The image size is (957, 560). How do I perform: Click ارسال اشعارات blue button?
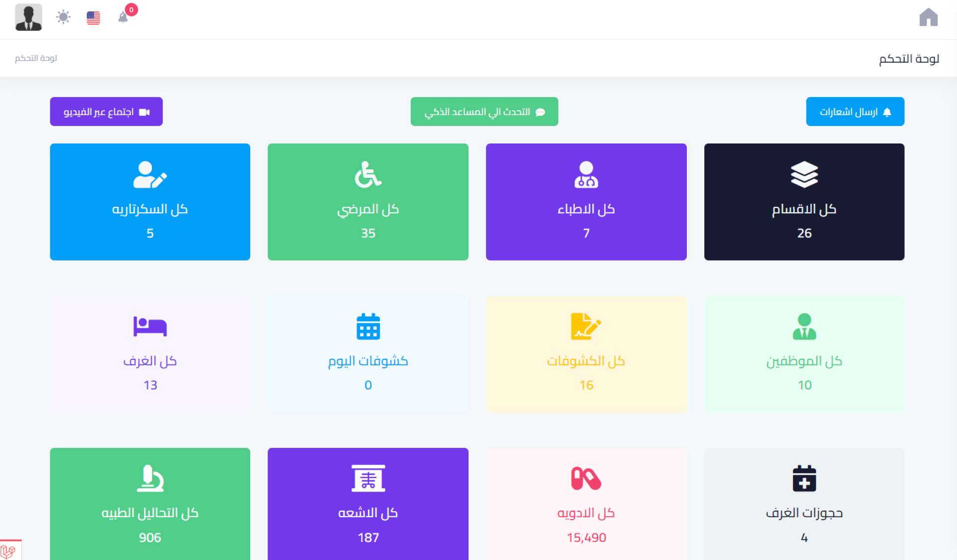pyautogui.click(x=855, y=112)
